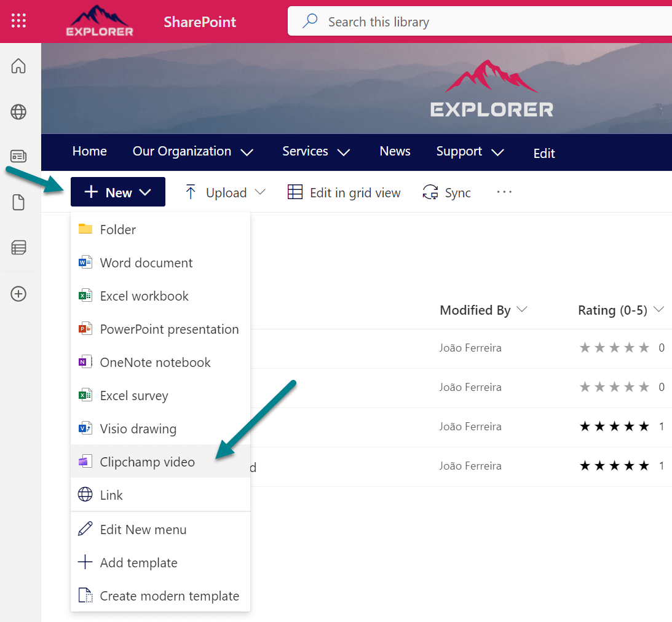This screenshot has width=672, height=622.
Task: Choose Word document in the New menu
Action: [x=146, y=263]
